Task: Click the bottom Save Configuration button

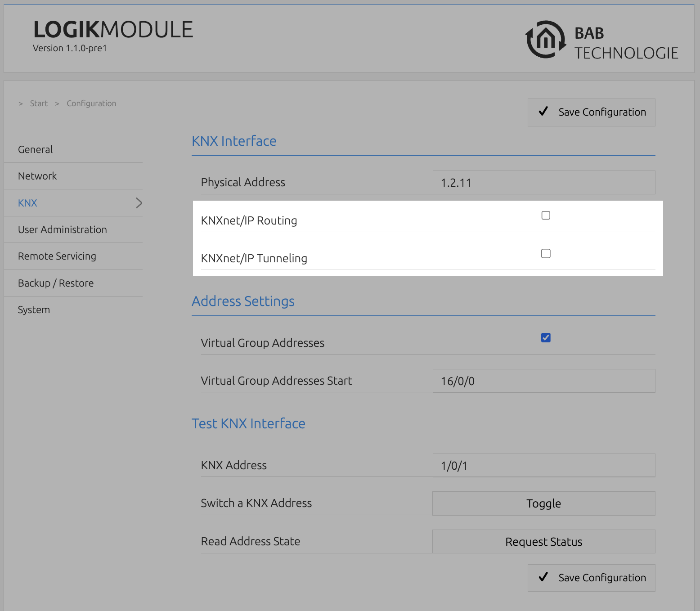Action: pyautogui.click(x=591, y=578)
